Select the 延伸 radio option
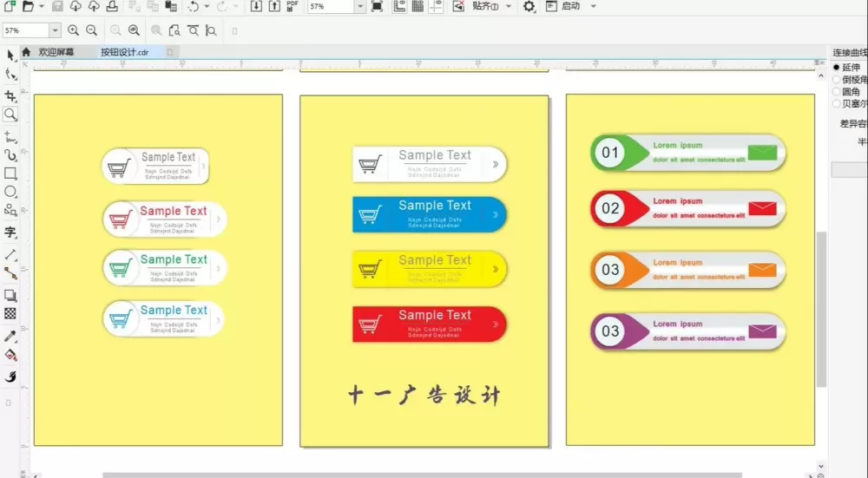This screenshot has height=478, width=868. pyautogui.click(x=837, y=67)
